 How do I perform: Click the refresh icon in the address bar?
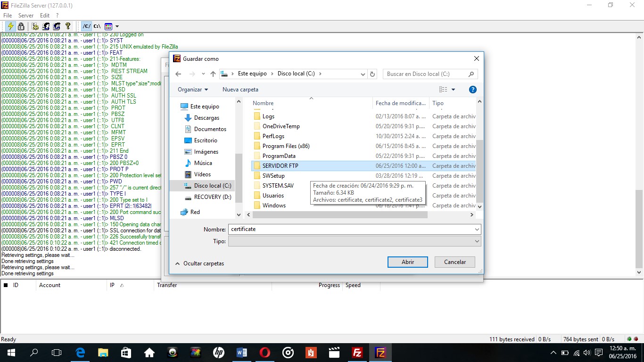click(x=372, y=74)
